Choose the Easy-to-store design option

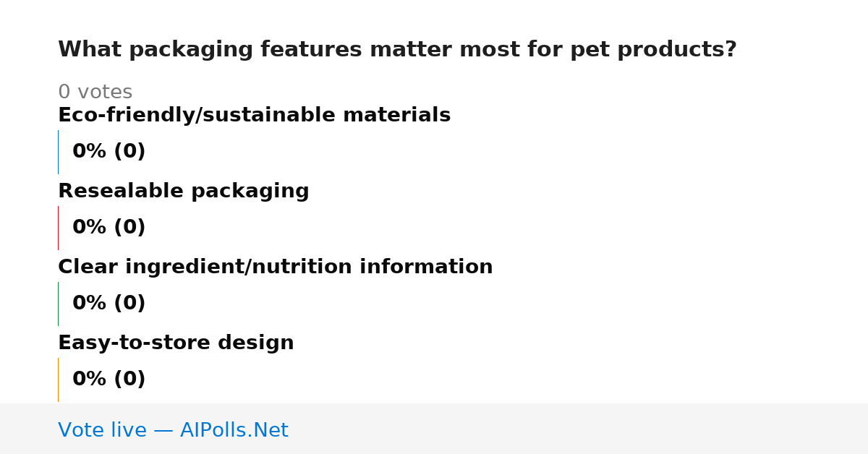(176, 343)
